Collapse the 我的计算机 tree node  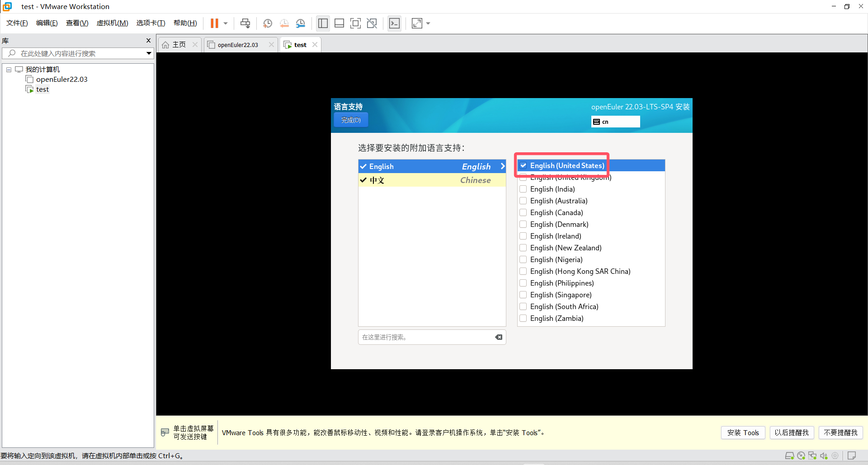[x=9, y=70]
